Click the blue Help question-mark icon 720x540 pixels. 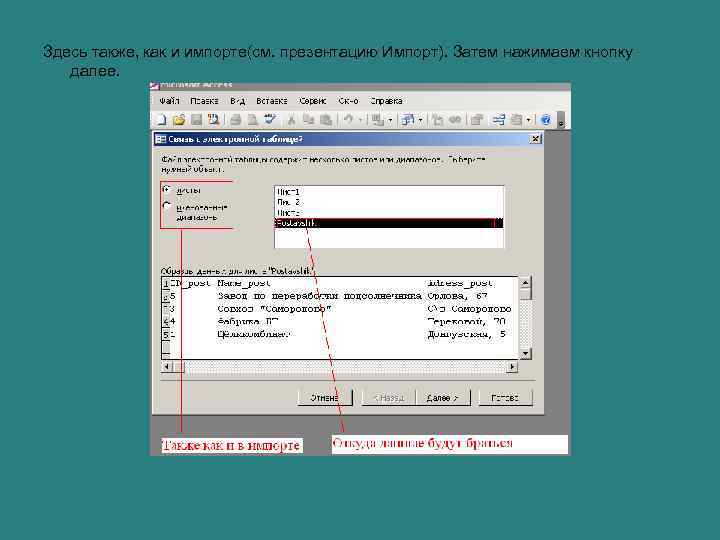click(546, 120)
